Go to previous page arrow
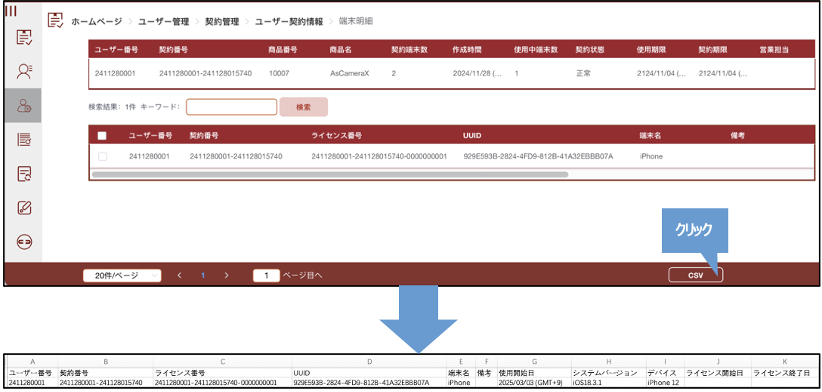This screenshot has height=392, width=822. coord(179,276)
